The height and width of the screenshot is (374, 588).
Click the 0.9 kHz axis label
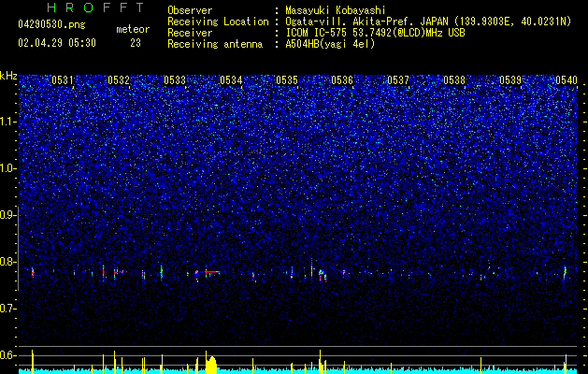click(x=7, y=215)
